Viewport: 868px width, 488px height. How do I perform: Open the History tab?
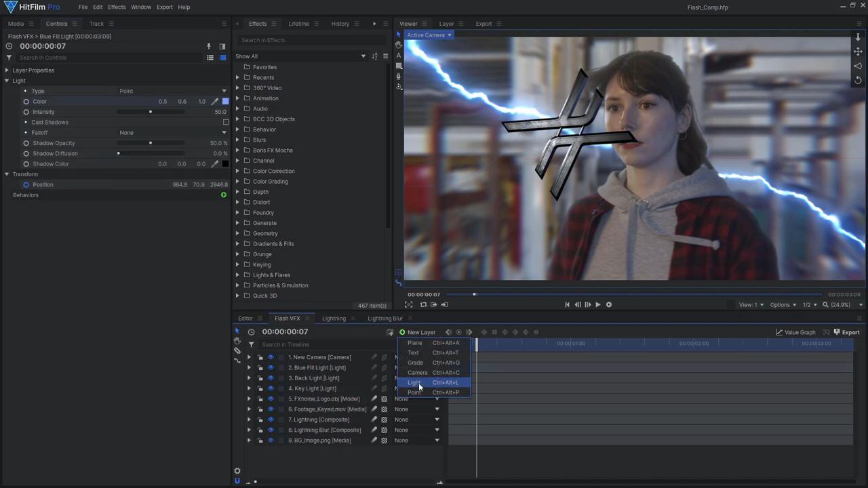[340, 24]
